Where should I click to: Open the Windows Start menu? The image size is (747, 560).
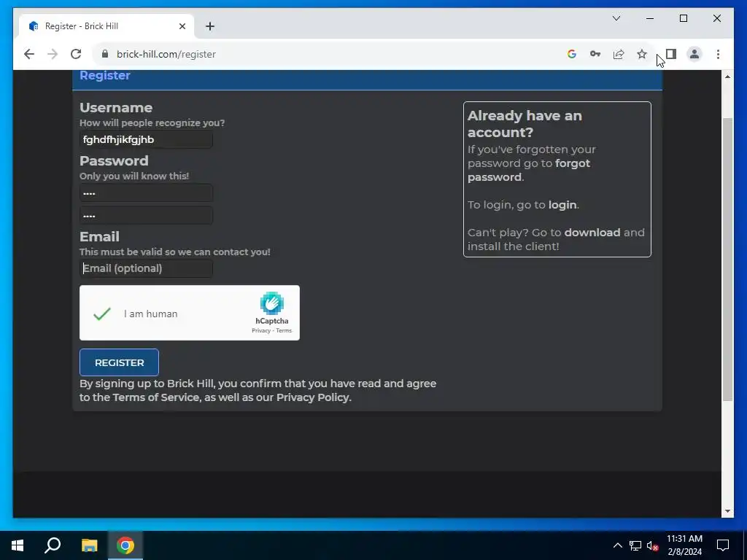pos(18,545)
